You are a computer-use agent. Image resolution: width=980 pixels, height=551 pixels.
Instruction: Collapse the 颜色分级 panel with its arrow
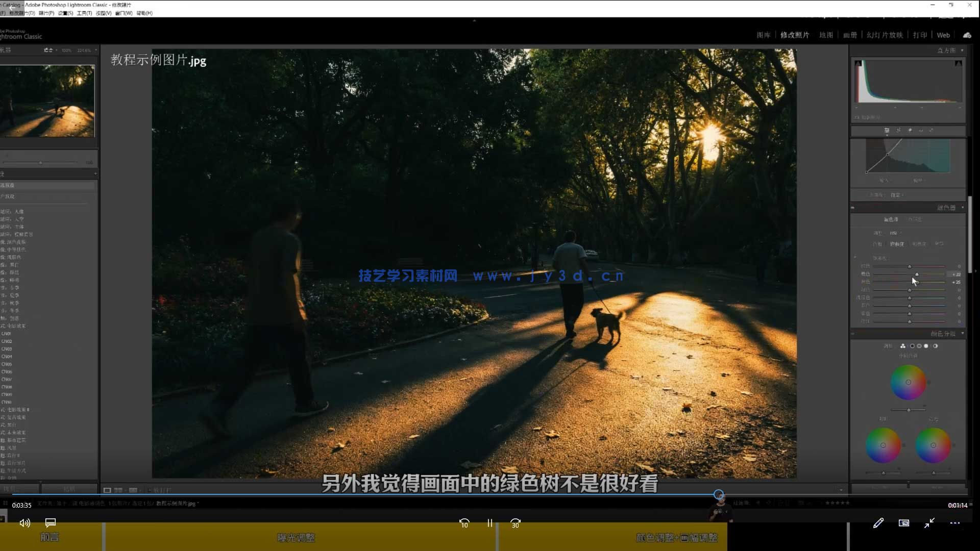[963, 333]
